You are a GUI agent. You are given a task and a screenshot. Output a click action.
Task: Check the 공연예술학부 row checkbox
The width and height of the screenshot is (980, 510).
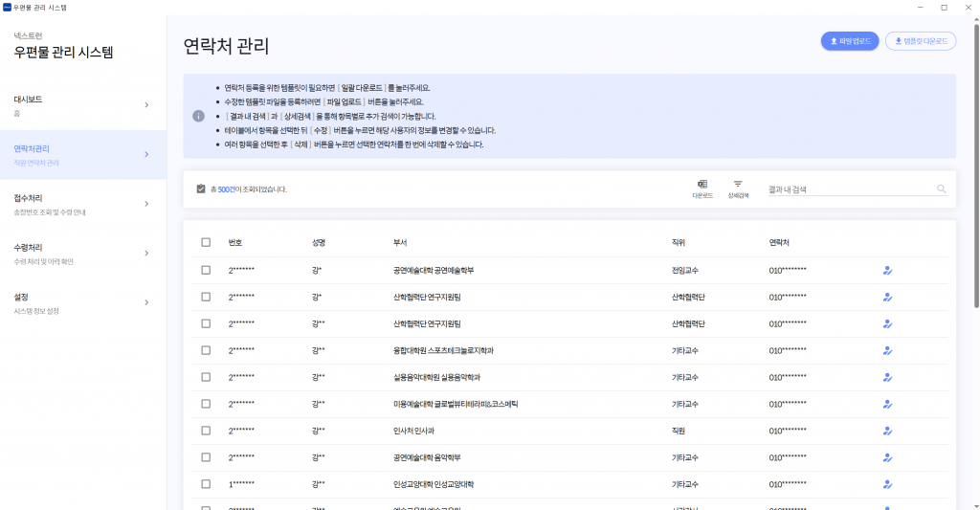[206, 271]
